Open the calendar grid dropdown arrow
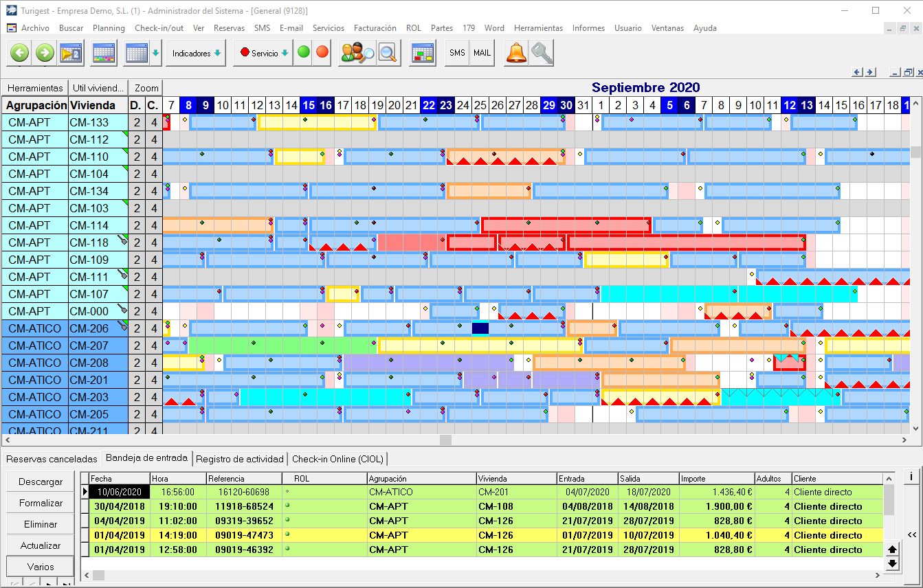923x588 pixels. point(156,53)
